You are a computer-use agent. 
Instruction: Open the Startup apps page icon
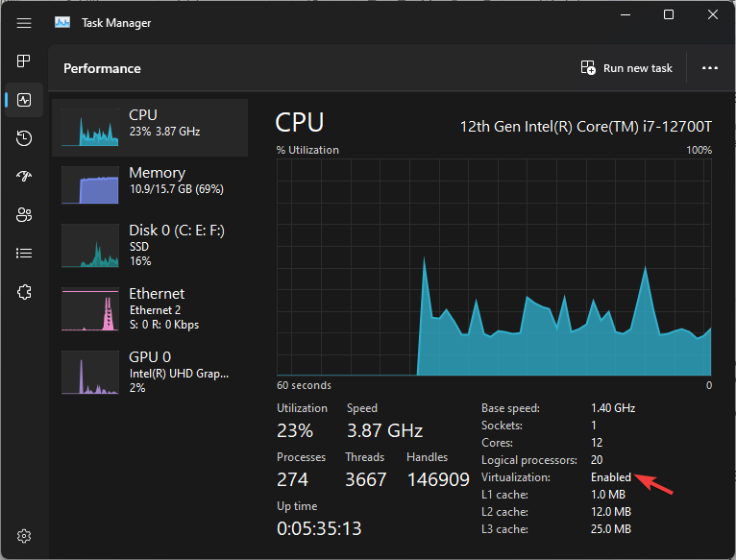point(24,177)
